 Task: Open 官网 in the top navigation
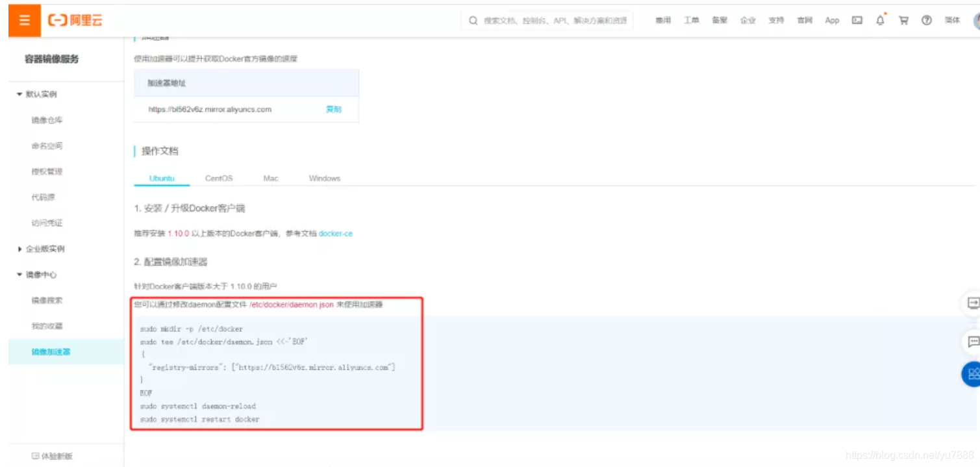coord(805,21)
